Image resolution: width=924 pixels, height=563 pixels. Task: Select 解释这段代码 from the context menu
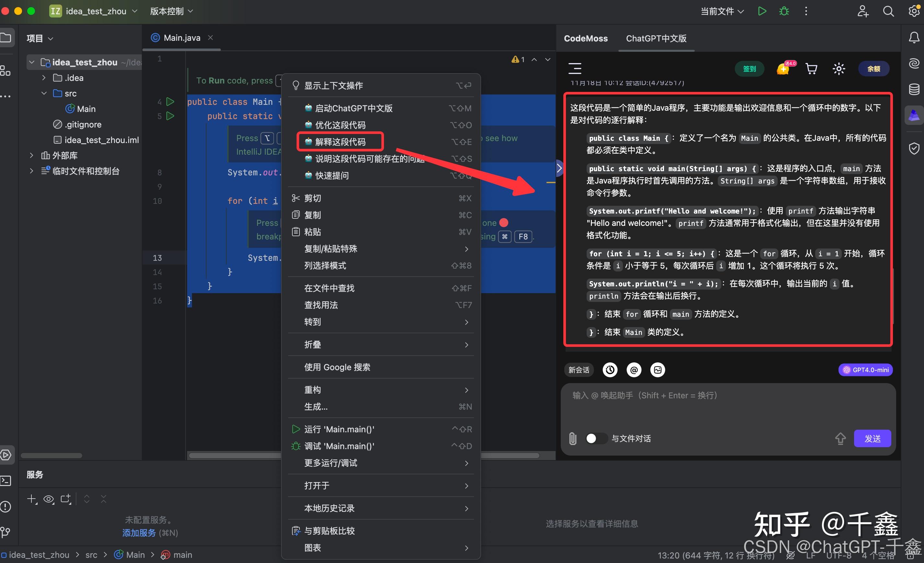(x=340, y=142)
